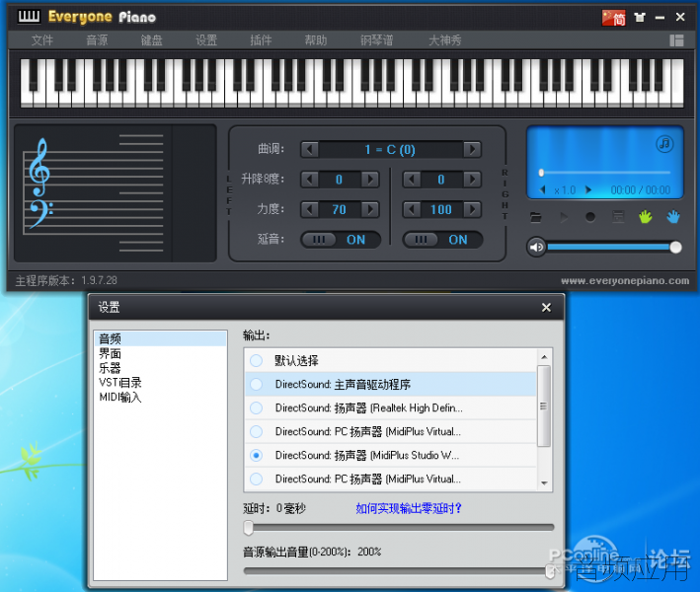The image size is (700, 592).
Task: Start recording with the round record button
Action: [590, 217]
